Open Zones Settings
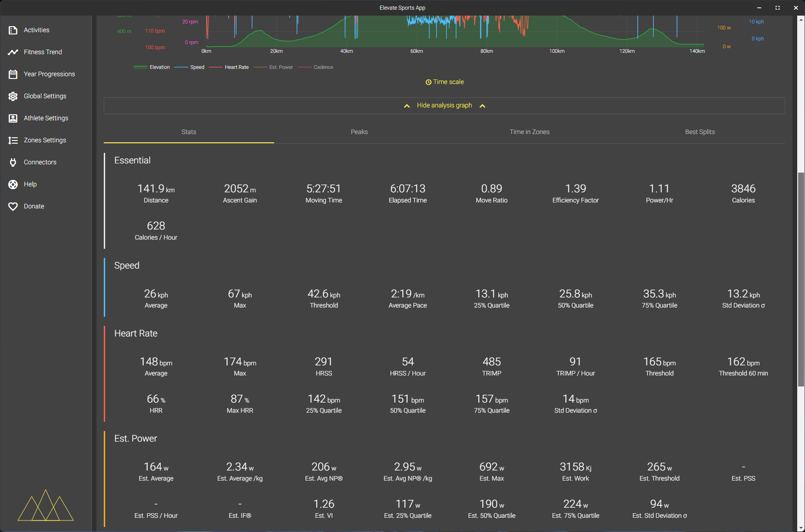 (x=45, y=140)
